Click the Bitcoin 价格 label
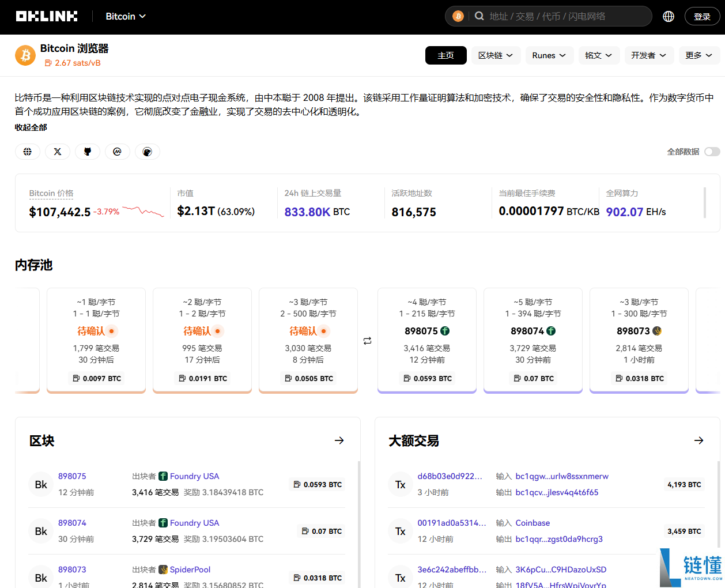Screen dimensions: 725x588 (x=51, y=193)
